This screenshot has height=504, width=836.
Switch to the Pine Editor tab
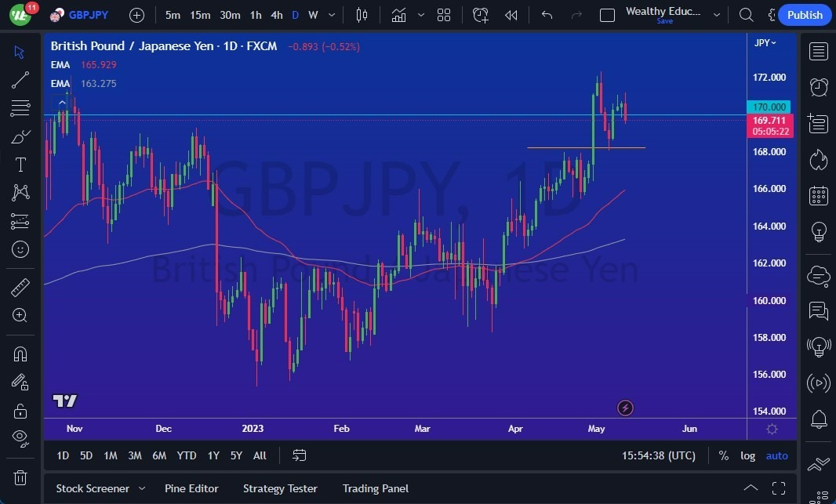point(191,488)
